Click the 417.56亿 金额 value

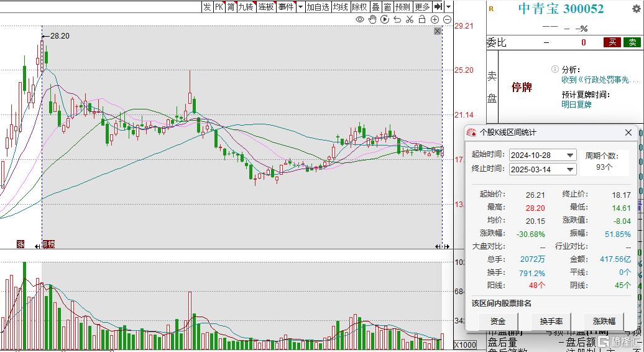615,259
